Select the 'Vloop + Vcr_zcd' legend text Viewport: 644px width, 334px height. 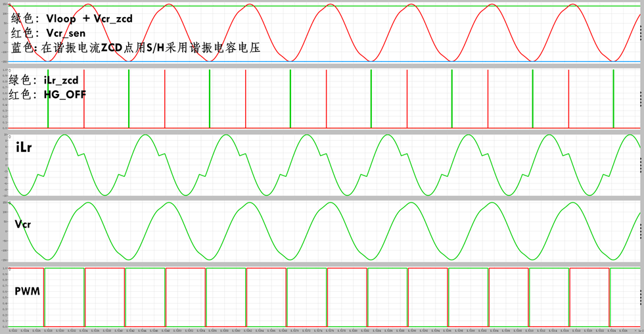coord(89,18)
